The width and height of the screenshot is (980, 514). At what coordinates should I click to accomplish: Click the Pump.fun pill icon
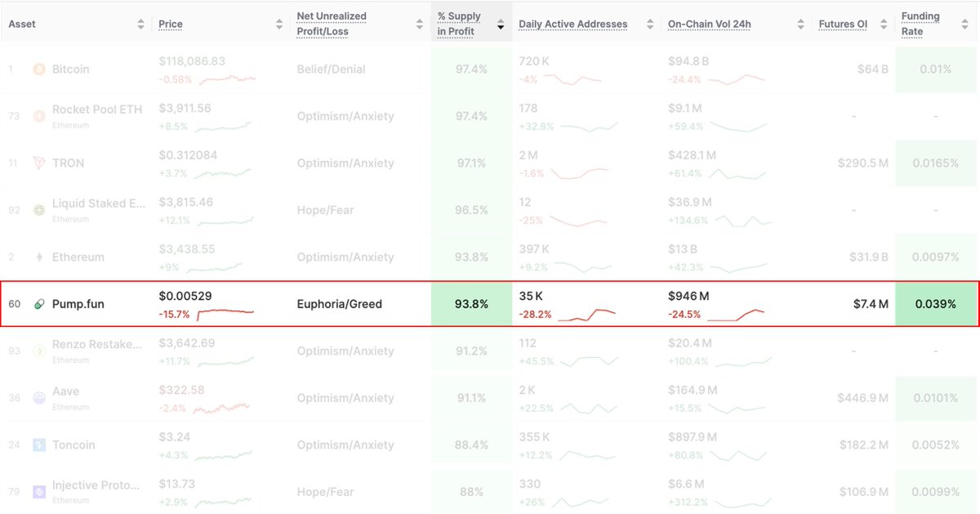click(39, 304)
